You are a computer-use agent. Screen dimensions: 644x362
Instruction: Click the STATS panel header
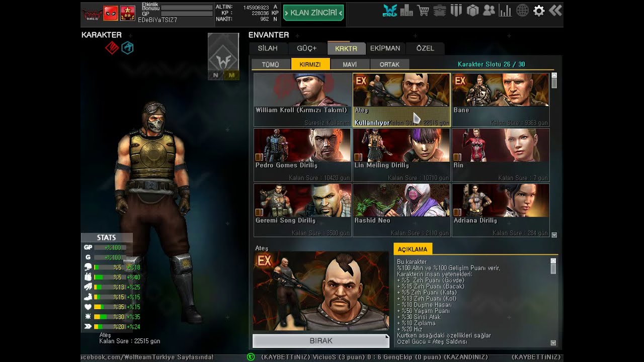tap(107, 238)
